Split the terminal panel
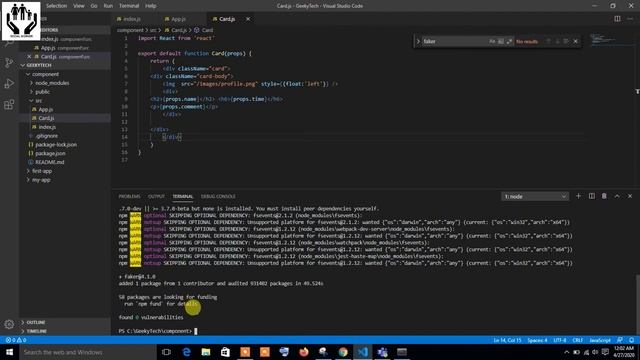 coord(591,196)
